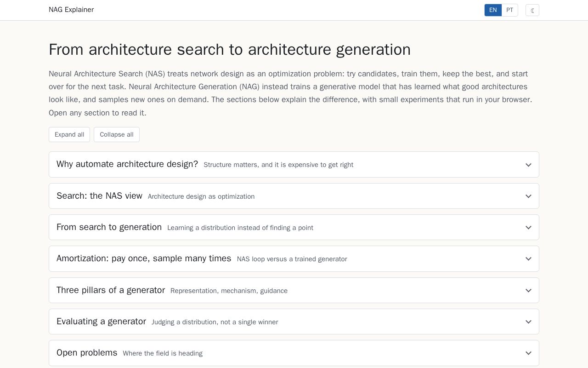
Task: Click the Expand all button
Action: click(69, 135)
